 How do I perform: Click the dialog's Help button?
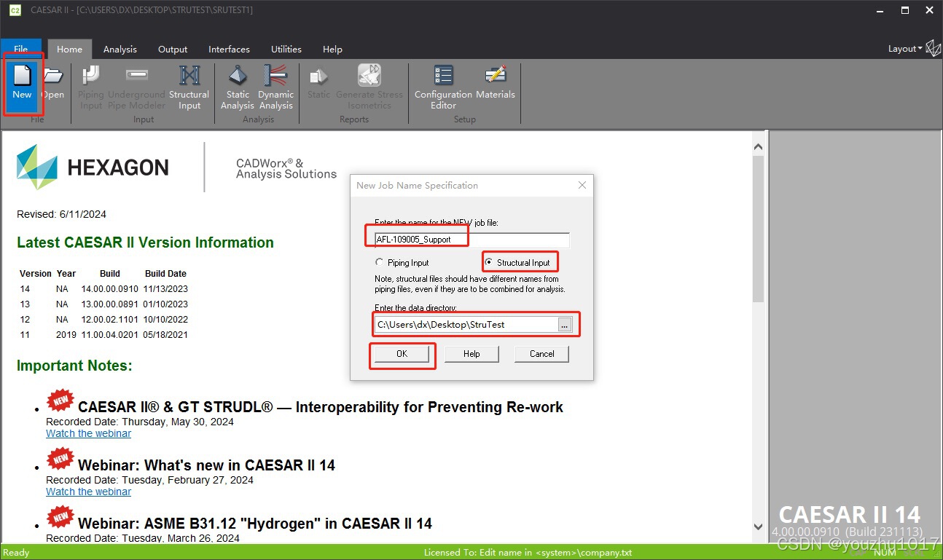471,354
